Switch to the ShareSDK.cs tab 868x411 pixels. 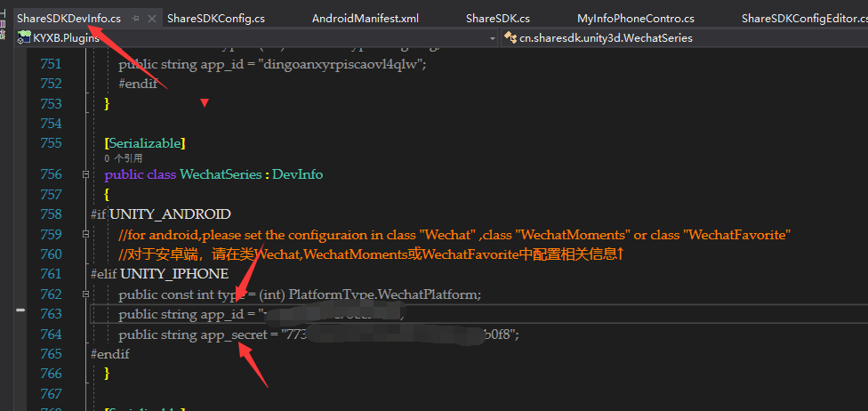pyautogui.click(x=498, y=19)
